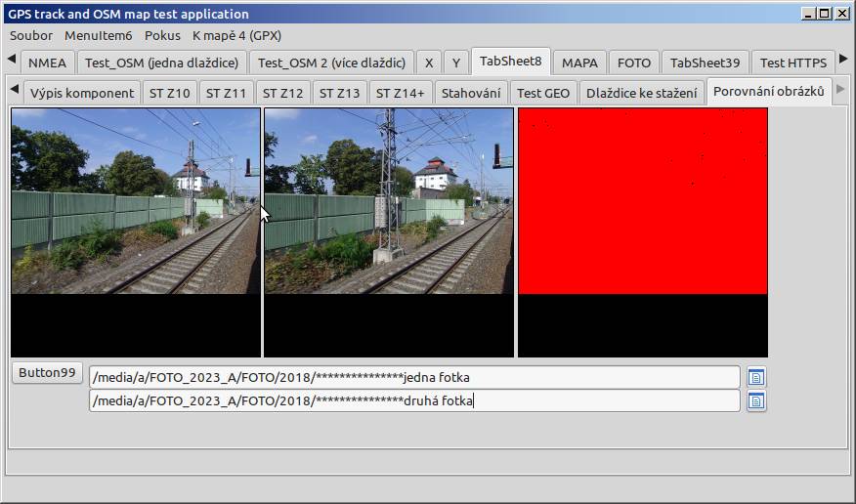The width and height of the screenshot is (856, 504).
Task: Open the Test GEO tab
Action: [x=543, y=93]
